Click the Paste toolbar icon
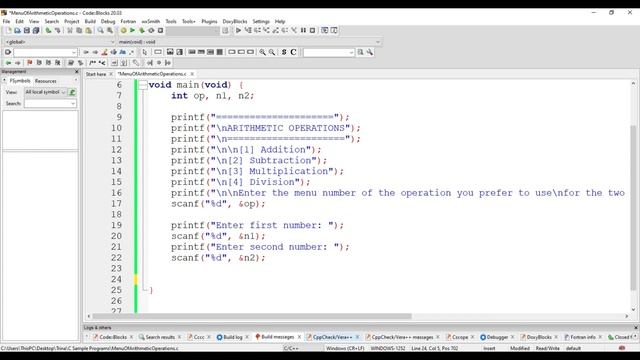The image size is (640, 360). tap(89, 31)
